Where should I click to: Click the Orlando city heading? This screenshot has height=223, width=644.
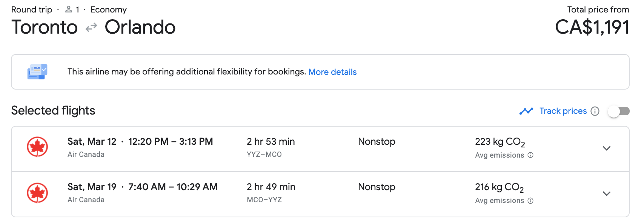[x=140, y=28]
